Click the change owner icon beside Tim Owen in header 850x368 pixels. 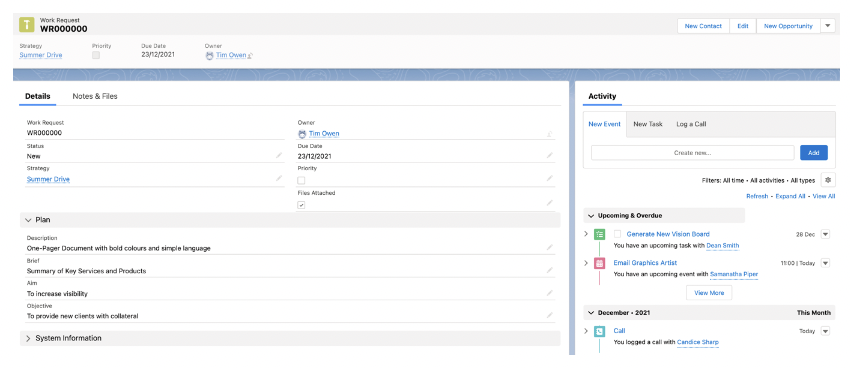pos(250,55)
